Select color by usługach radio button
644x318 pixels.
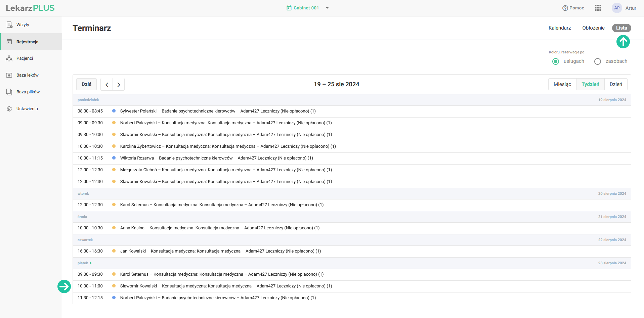pos(556,61)
